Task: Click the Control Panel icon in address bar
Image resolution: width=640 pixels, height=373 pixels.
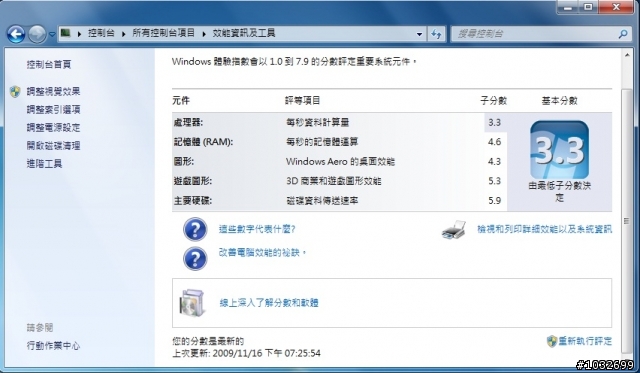Action: tap(65, 33)
